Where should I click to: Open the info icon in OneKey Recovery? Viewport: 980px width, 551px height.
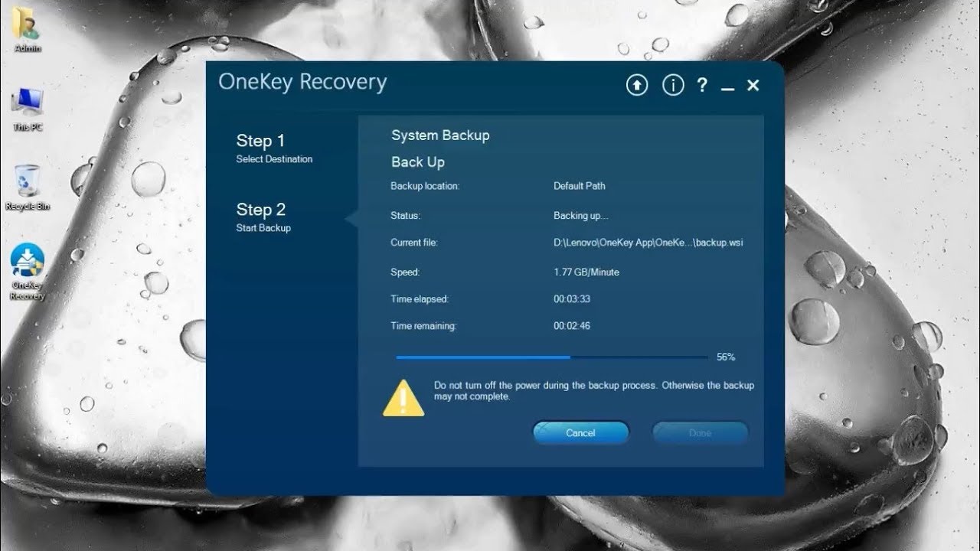pyautogui.click(x=673, y=85)
